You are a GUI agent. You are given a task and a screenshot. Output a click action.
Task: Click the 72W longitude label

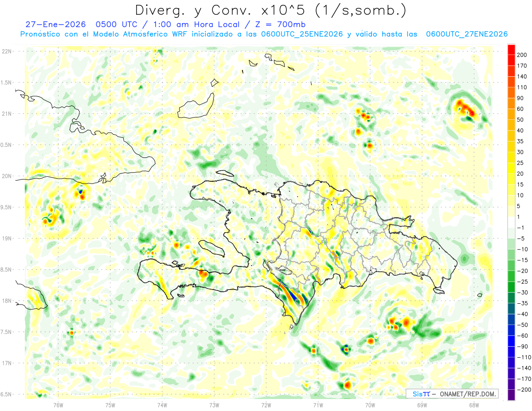tap(266, 405)
